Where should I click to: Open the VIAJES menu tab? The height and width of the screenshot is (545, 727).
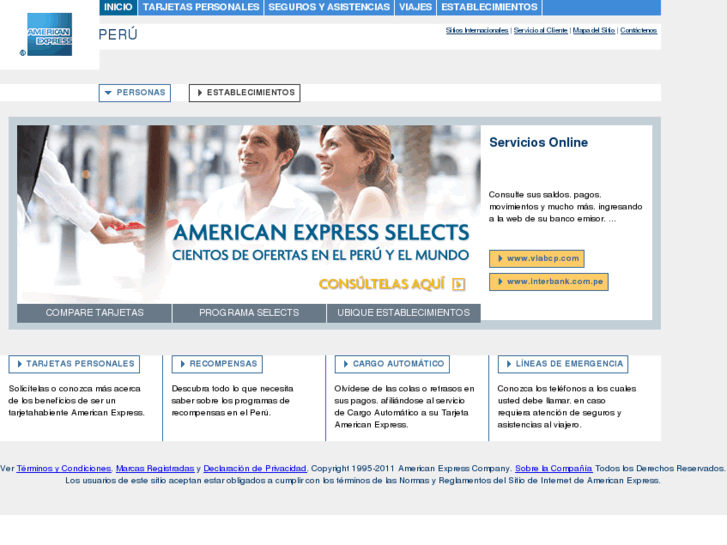click(x=415, y=7)
